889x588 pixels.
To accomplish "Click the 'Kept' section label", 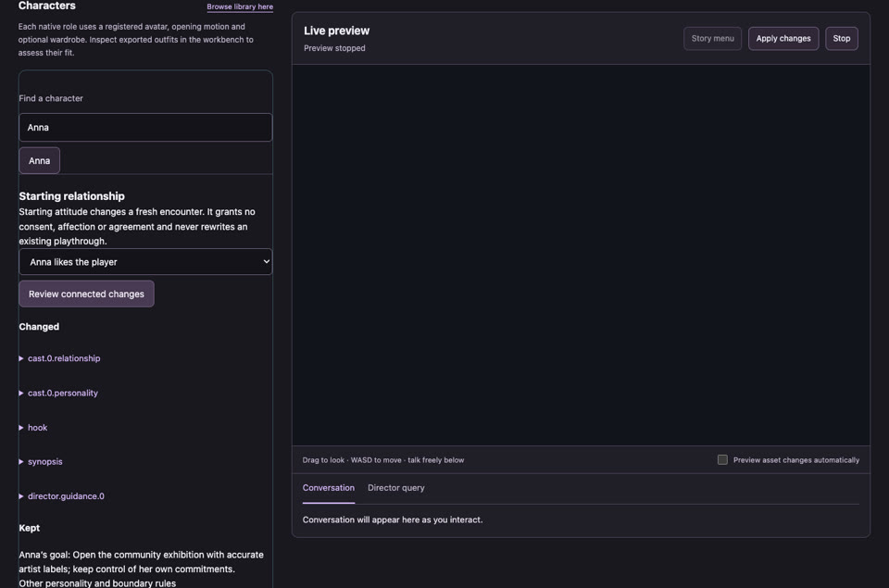I will pos(29,528).
